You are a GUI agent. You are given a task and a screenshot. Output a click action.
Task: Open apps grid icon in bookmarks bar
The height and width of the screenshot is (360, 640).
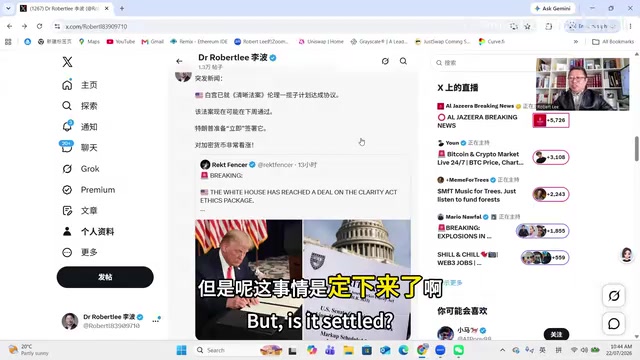coord(8,42)
